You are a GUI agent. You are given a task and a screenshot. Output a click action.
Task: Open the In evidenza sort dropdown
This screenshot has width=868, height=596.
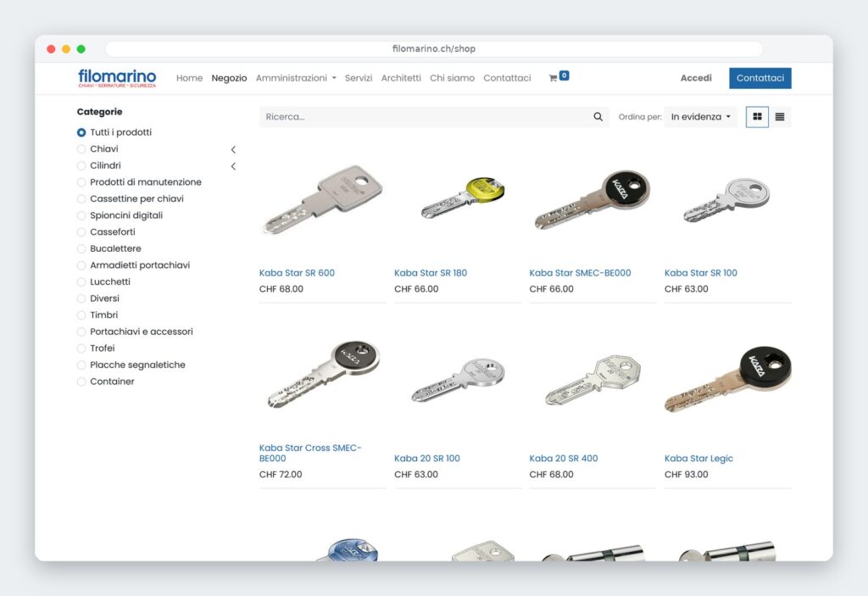[x=701, y=117]
